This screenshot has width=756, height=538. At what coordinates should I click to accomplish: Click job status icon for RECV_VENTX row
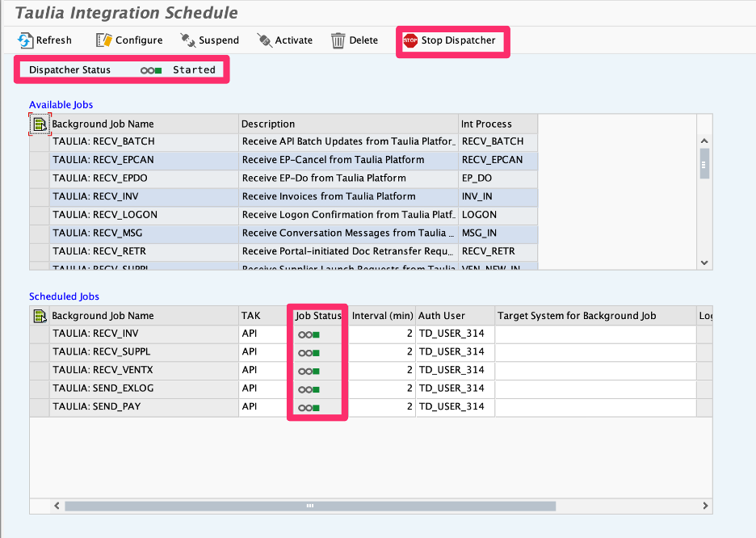[x=309, y=372]
